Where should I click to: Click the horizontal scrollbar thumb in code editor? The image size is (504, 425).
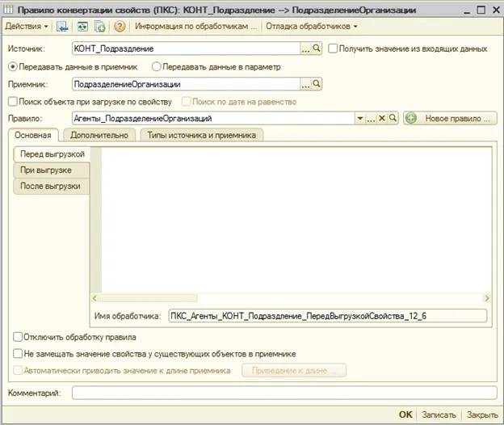click(148, 298)
